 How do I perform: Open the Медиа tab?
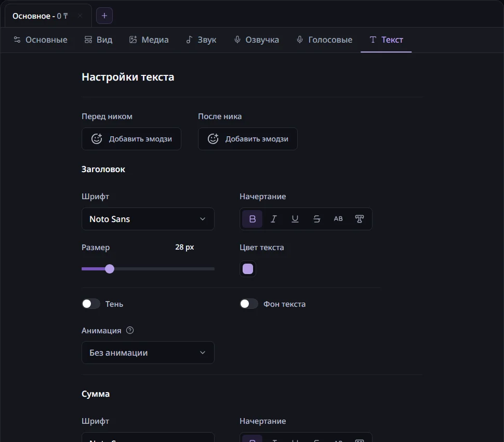(149, 40)
